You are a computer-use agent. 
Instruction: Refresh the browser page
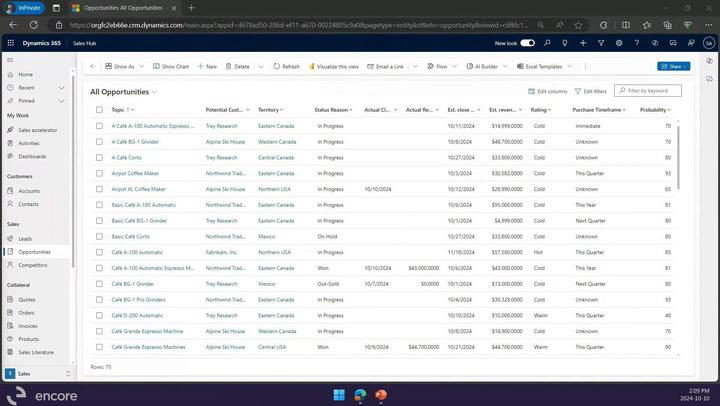coord(34,25)
